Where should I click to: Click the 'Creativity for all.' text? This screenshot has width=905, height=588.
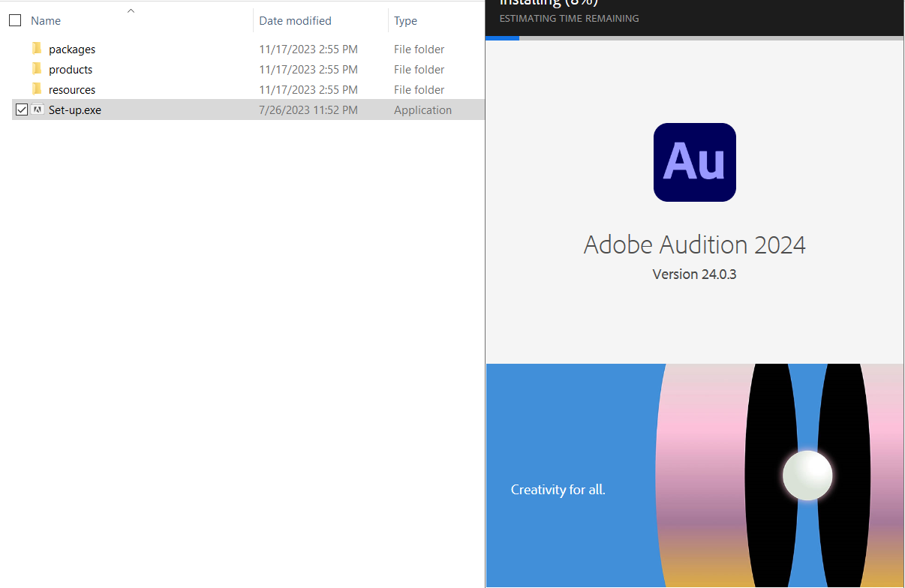558,489
